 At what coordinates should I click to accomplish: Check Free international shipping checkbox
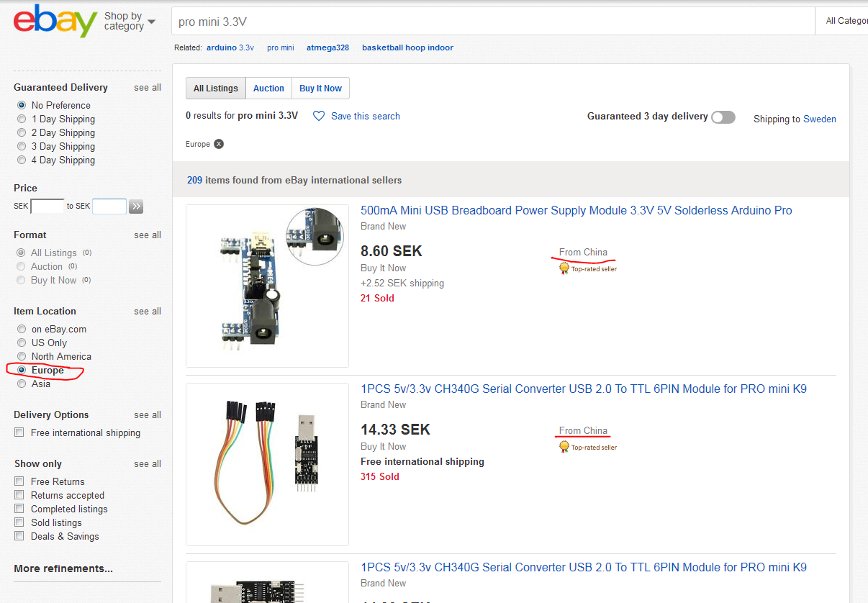[x=19, y=432]
